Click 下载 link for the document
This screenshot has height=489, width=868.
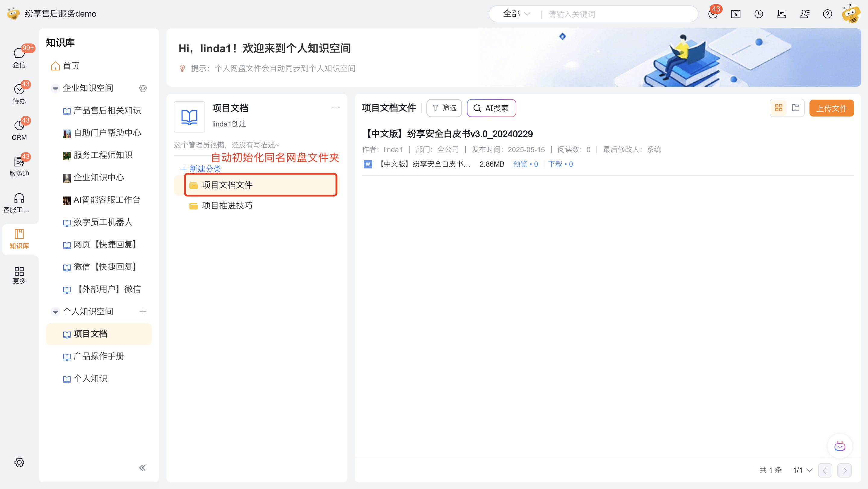pos(560,164)
